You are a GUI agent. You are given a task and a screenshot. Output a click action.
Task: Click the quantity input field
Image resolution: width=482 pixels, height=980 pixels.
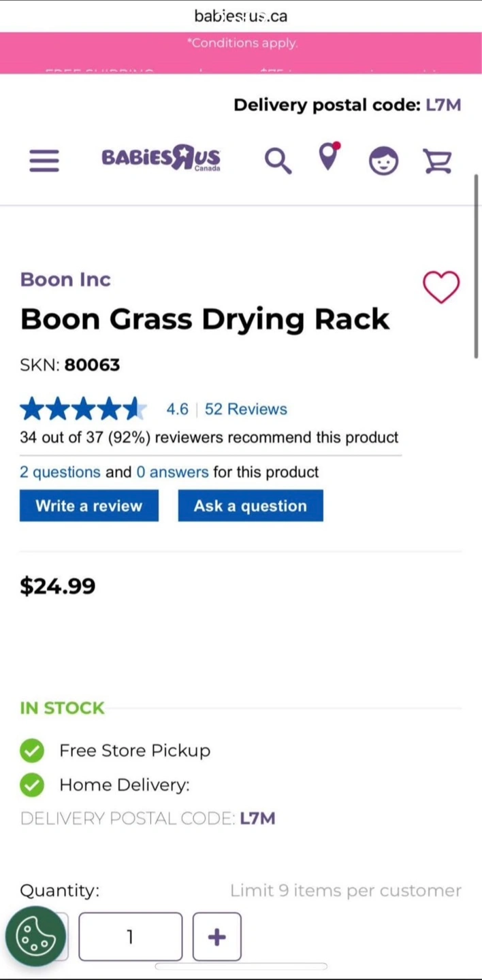click(x=130, y=936)
